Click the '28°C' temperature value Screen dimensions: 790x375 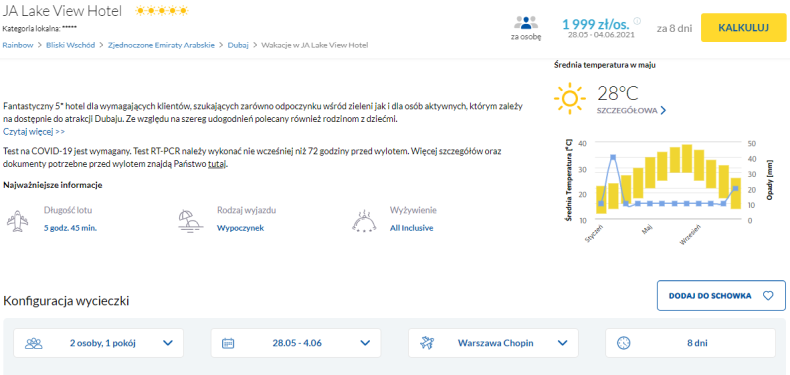[618, 93]
